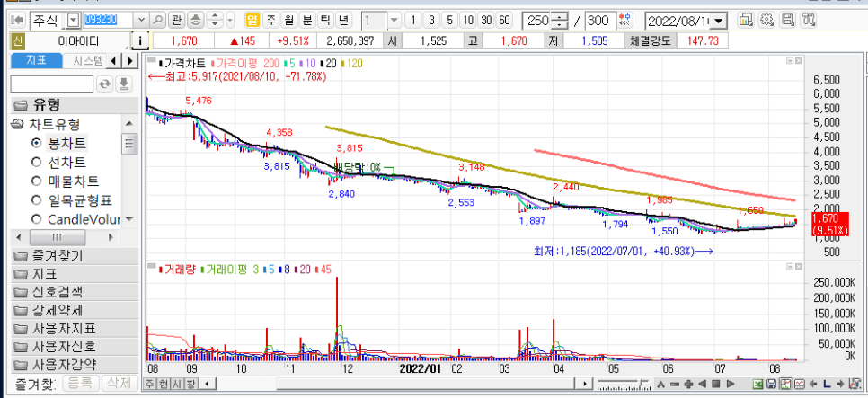Click the save chart layout icon
Screen dimensions: 868x398
click(x=787, y=21)
